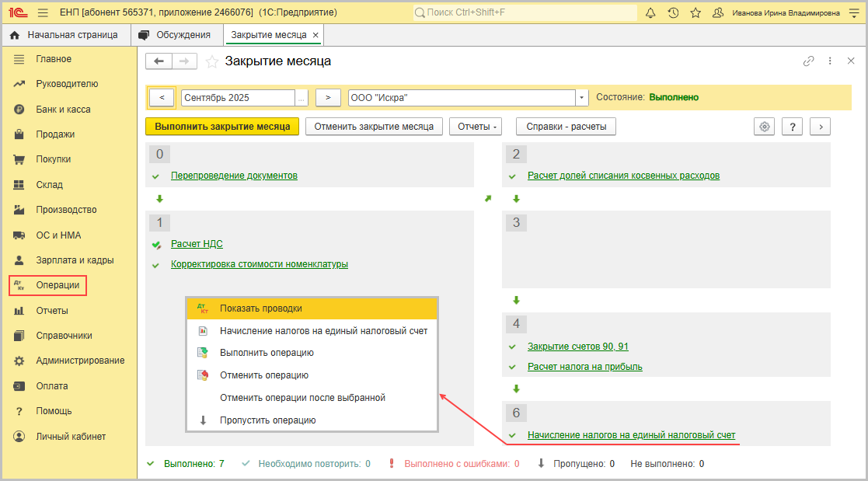Open Расчет налога на прибыль link
Viewport: 868px width, 481px height.
click(x=584, y=367)
